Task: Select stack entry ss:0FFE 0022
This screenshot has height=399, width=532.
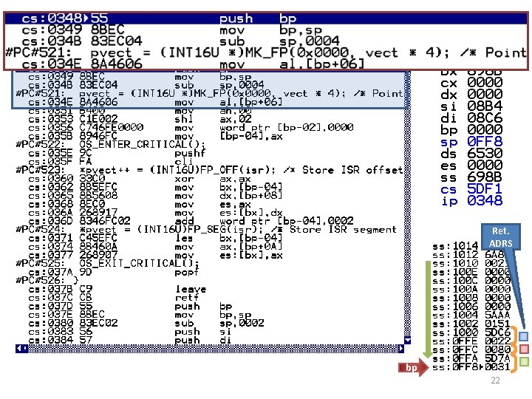Action: click(x=471, y=341)
